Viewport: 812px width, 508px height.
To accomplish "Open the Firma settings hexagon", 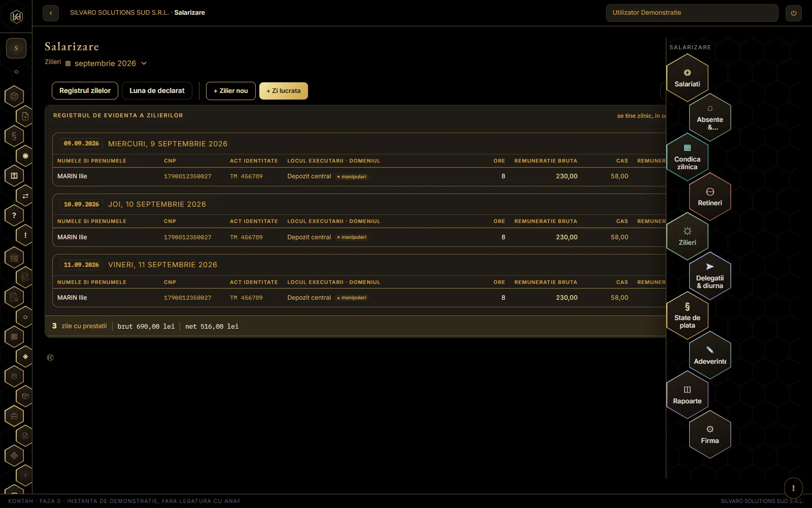I will pyautogui.click(x=710, y=435).
